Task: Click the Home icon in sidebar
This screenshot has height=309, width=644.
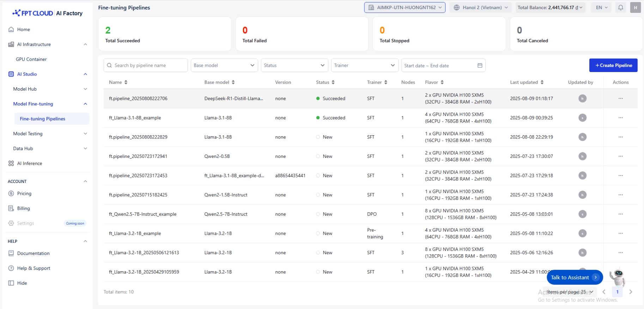Action: pos(11,30)
